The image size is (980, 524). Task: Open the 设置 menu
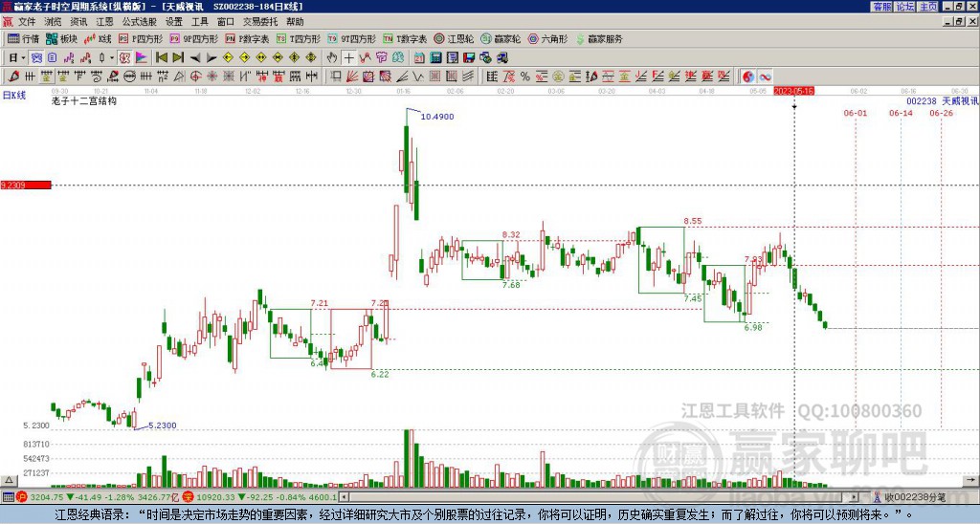(174, 22)
